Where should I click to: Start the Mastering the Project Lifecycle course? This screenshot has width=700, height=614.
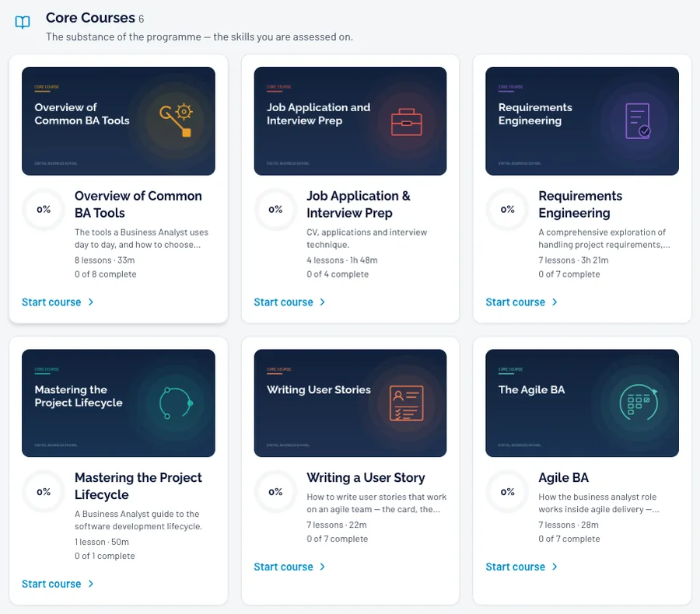[x=58, y=584]
